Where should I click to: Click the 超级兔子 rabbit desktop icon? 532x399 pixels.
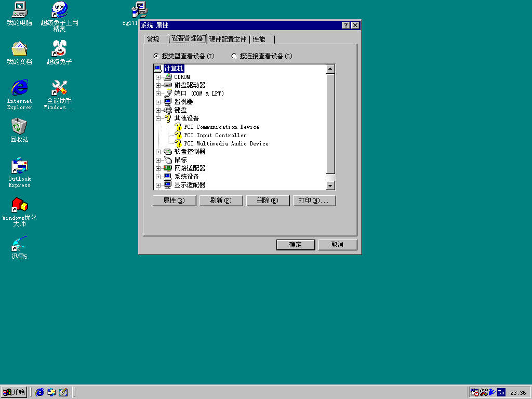pos(59,52)
